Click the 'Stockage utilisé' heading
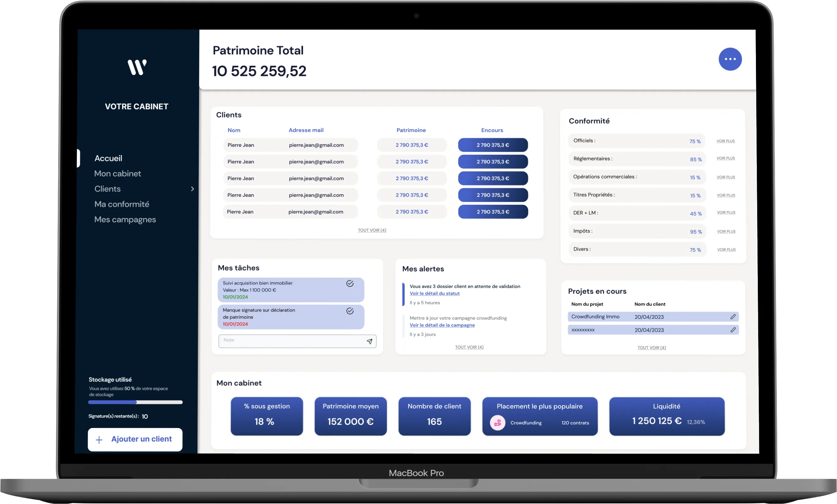The height and width of the screenshot is (504, 837). (x=110, y=379)
